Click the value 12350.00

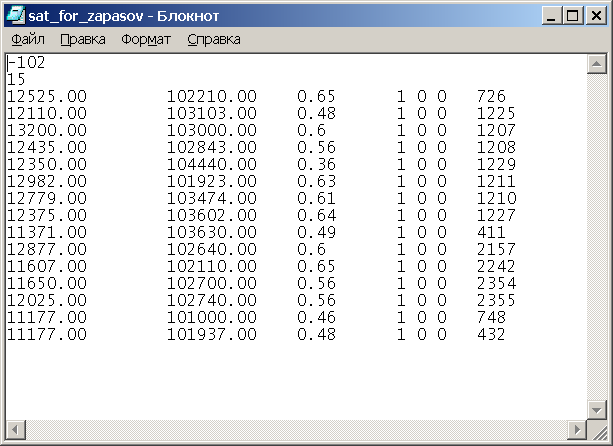tap(47, 165)
